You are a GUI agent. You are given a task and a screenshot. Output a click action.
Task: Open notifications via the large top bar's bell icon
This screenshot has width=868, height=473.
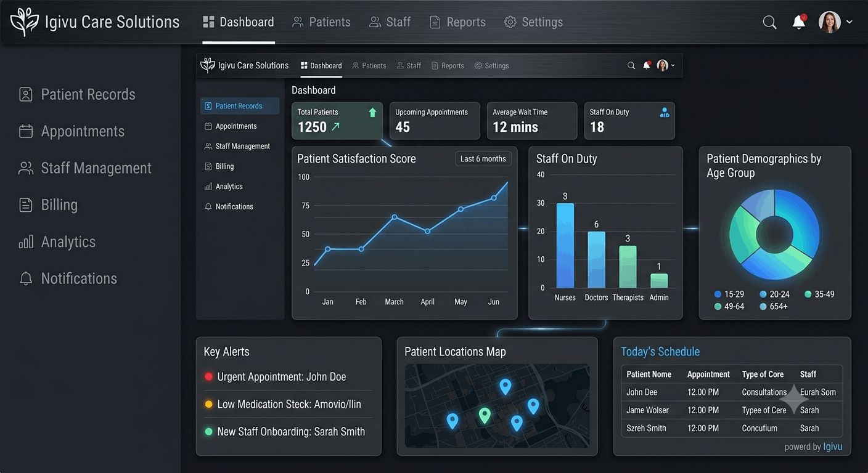799,22
